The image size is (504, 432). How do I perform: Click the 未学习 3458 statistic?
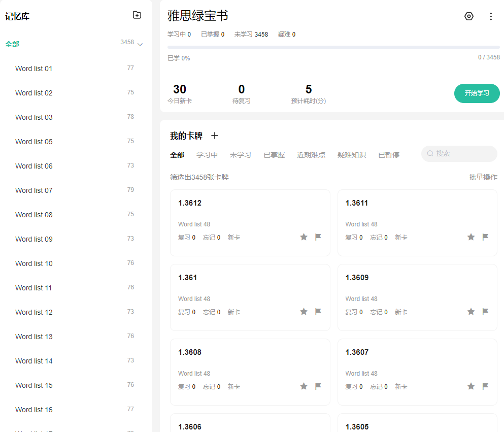pyautogui.click(x=251, y=35)
